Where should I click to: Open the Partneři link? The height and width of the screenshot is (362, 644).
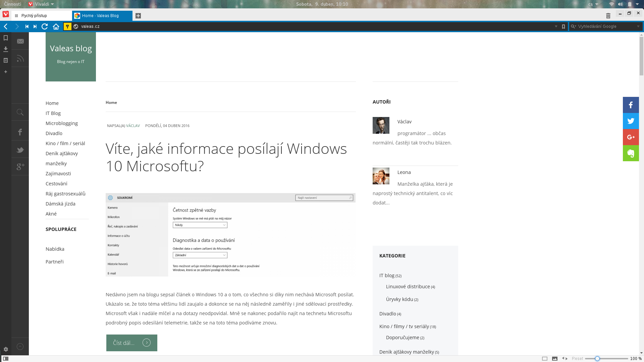pos(55,262)
